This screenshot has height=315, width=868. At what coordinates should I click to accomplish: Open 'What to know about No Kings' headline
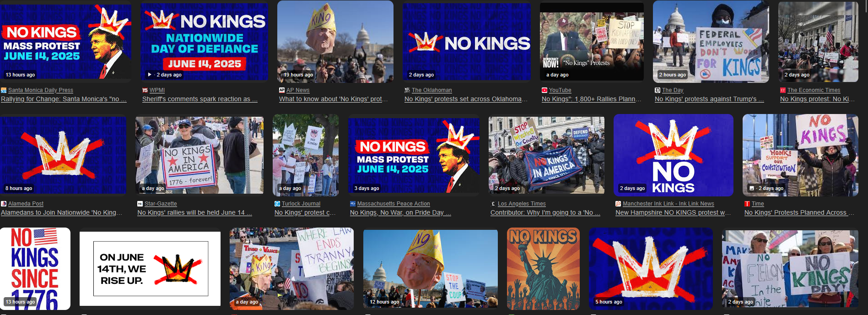click(x=334, y=99)
